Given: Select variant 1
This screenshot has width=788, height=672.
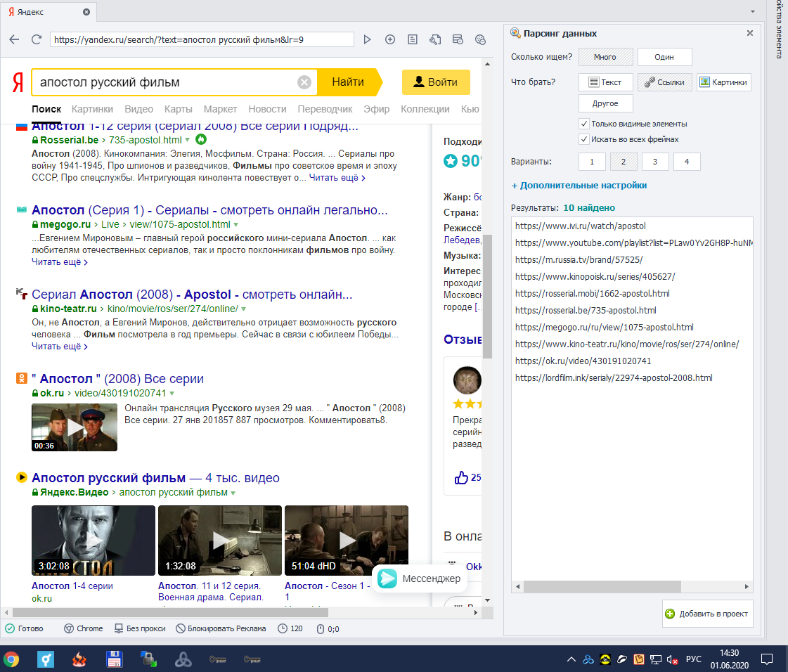Looking at the screenshot, I should 592,162.
